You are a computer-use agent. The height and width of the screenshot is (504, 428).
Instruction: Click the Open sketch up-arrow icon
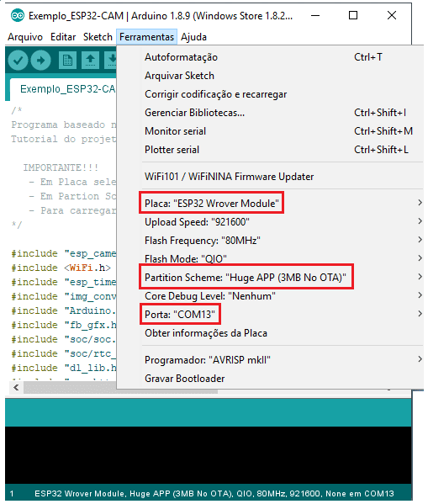pos(90,60)
